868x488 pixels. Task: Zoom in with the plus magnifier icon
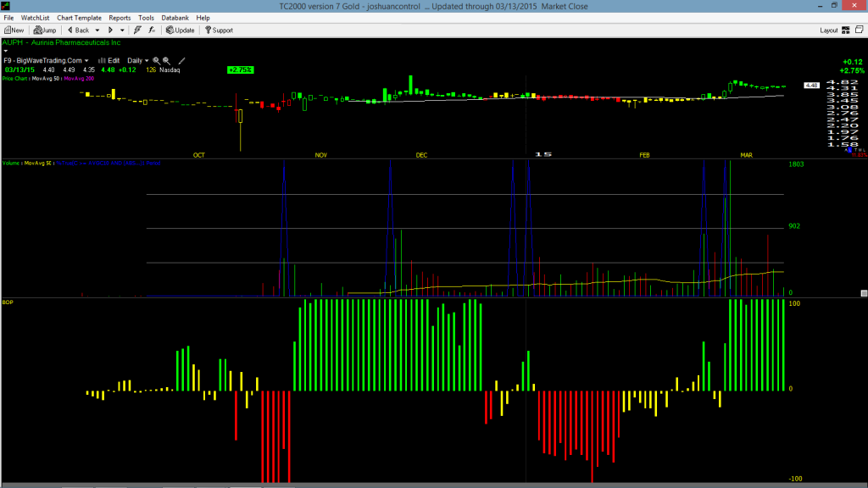(156, 61)
